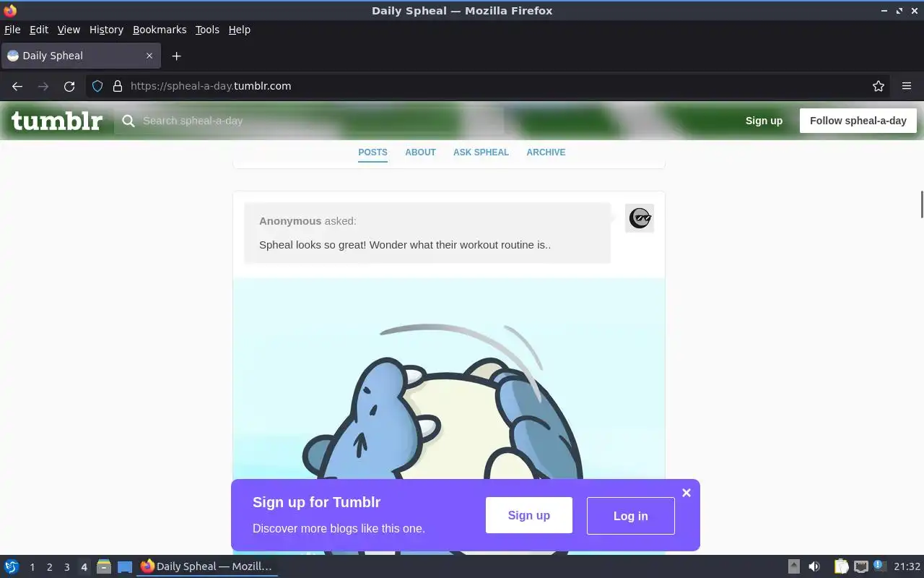
Task: Reload the current page
Action: tap(69, 86)
